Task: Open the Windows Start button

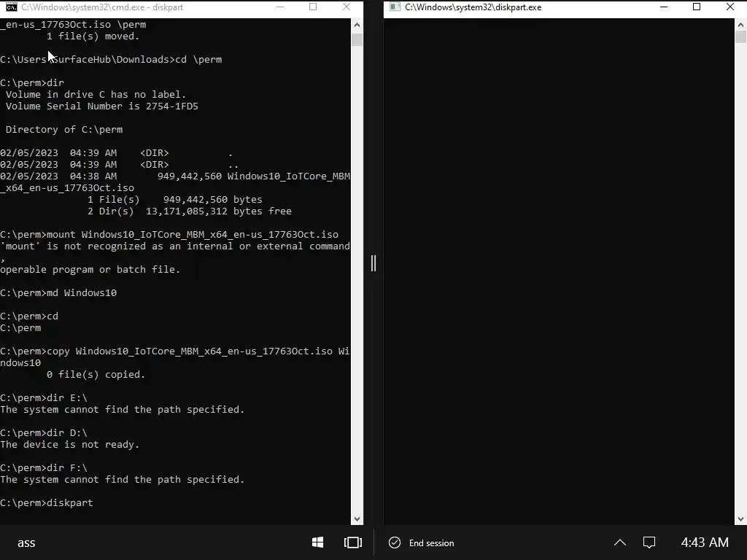Action: pyautogui.click(x=318, y=542)
